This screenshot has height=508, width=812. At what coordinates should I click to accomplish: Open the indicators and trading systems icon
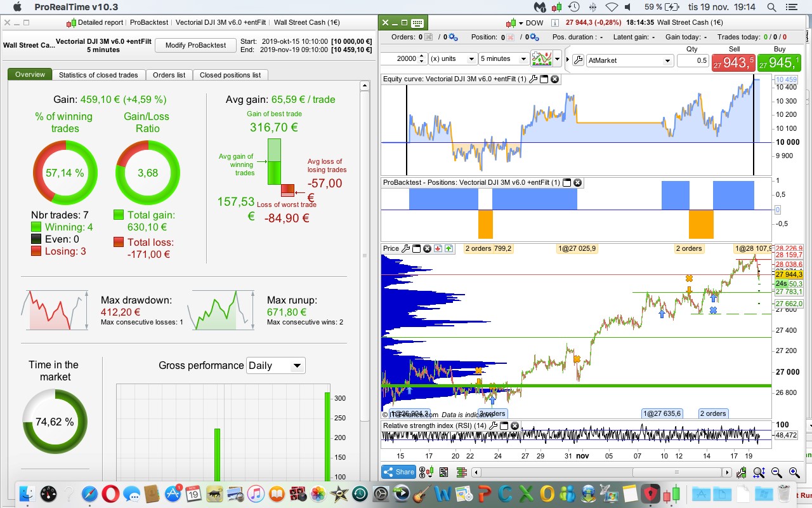click(x=542, y=59)
